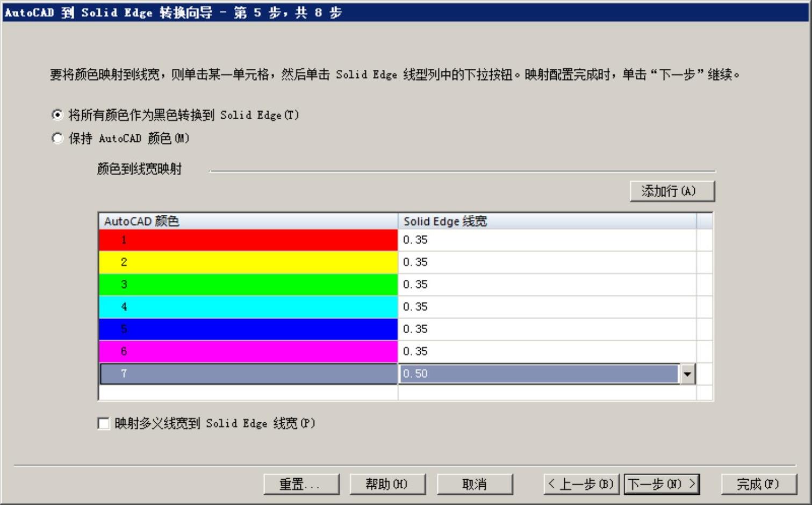The height and width of the screenshot is (505, 812).
Task: Select the green color 3 cell
Action: 248,285
